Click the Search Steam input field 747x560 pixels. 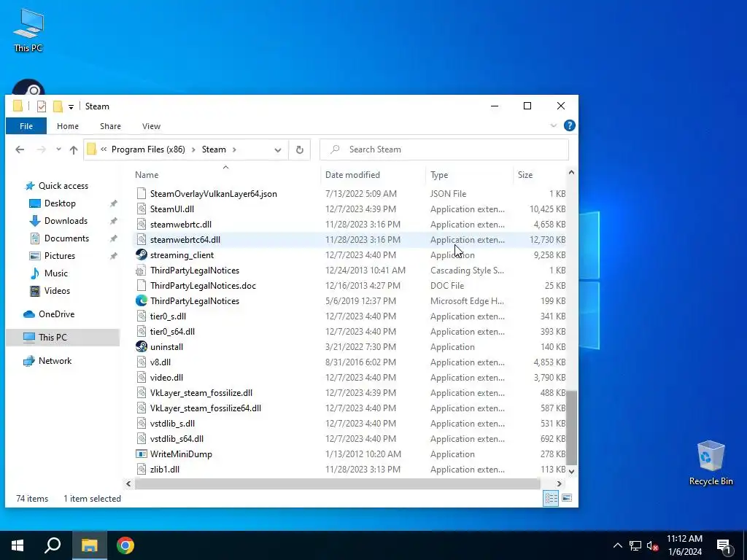[x=444, y=149]
